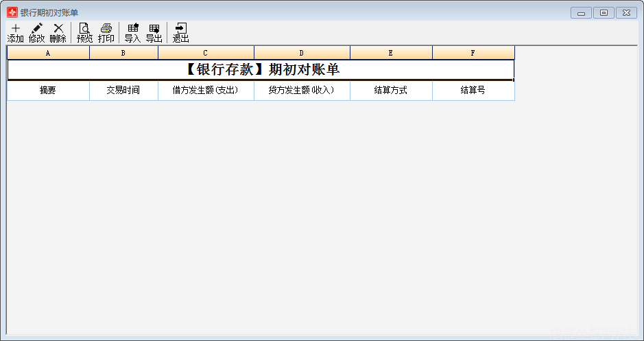This screenshot has height=341, width=644.
Task: Click the 借方发生额(支出) header cell
Action: tap(206, 91)
